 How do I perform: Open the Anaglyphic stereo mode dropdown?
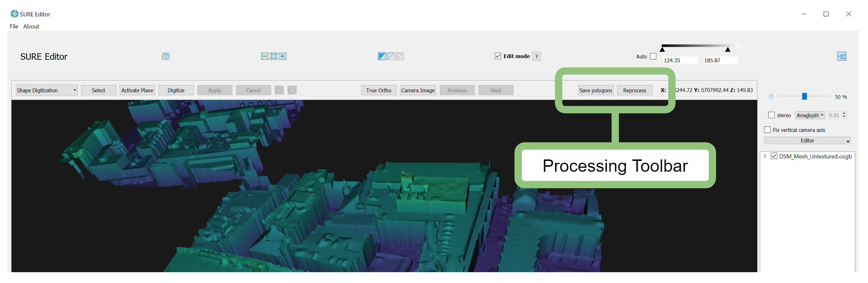810,115
